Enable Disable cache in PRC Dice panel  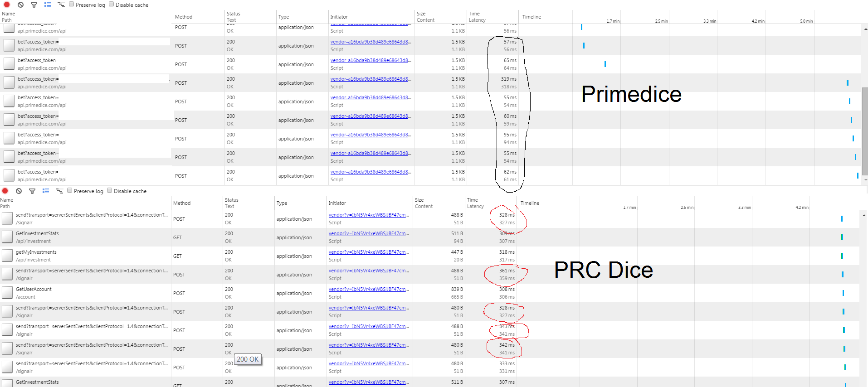(x=109, y=190)
